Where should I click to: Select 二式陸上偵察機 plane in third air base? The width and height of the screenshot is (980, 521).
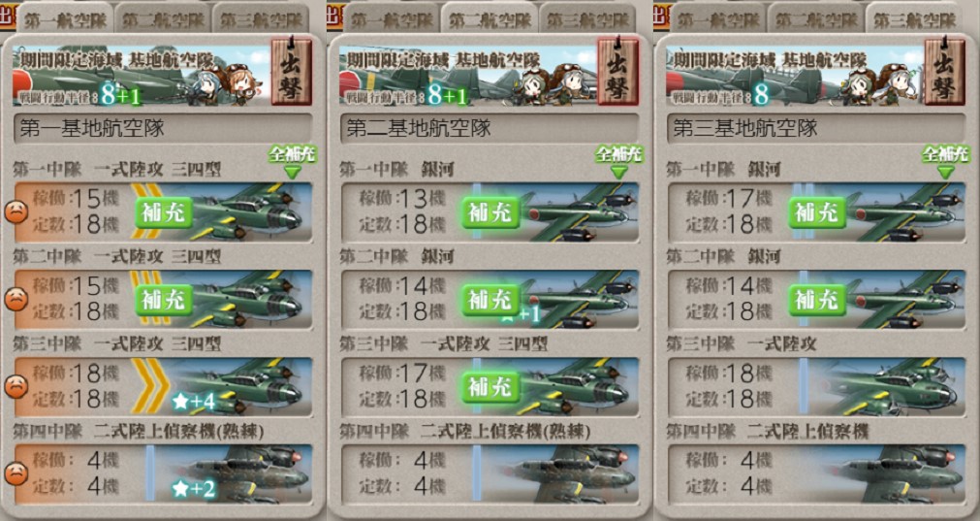tap(816, 474)
